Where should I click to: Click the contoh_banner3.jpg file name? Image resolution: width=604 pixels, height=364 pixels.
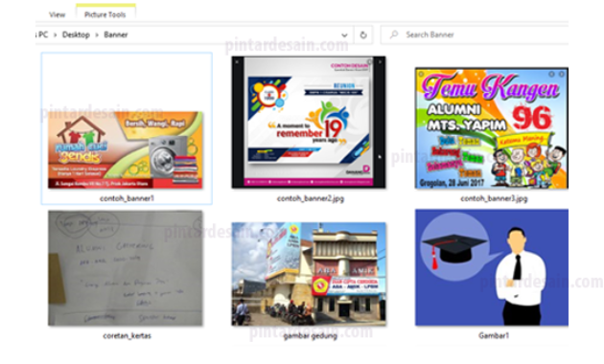pyautogui.click(x=494, y=198)
